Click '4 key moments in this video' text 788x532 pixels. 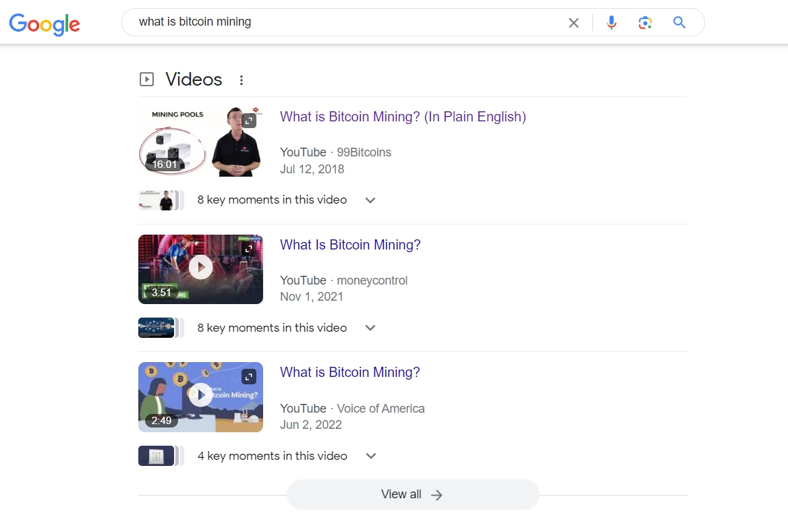273,456
